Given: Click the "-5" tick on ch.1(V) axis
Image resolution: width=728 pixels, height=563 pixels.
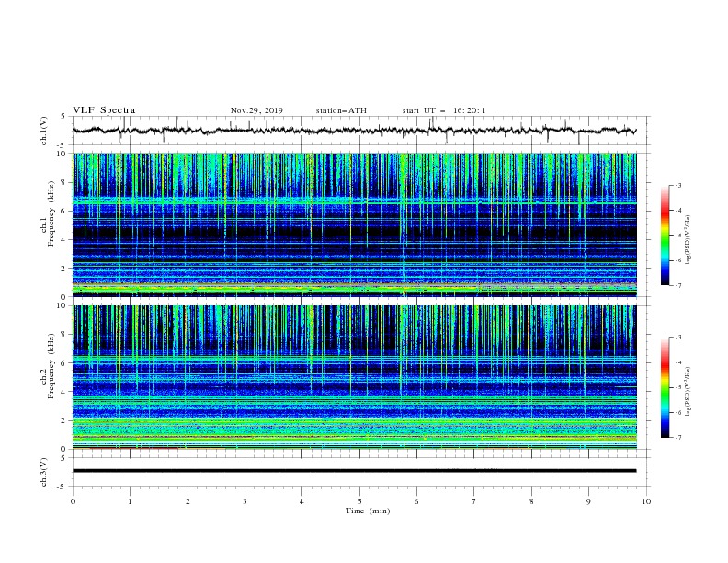Looking at the screenshot, I should coord(63,145).
